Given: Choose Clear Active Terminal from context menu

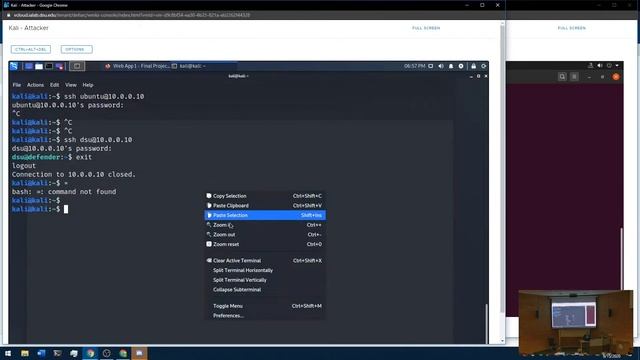Looking at the screenshot, I should [265, 260].
